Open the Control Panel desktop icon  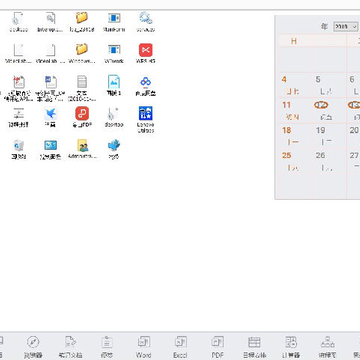coord(50,145)
